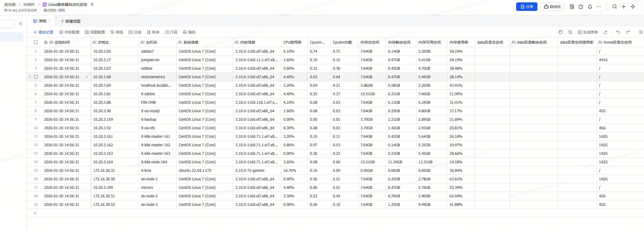Open the find-in-table search icon

pos(640,32)
